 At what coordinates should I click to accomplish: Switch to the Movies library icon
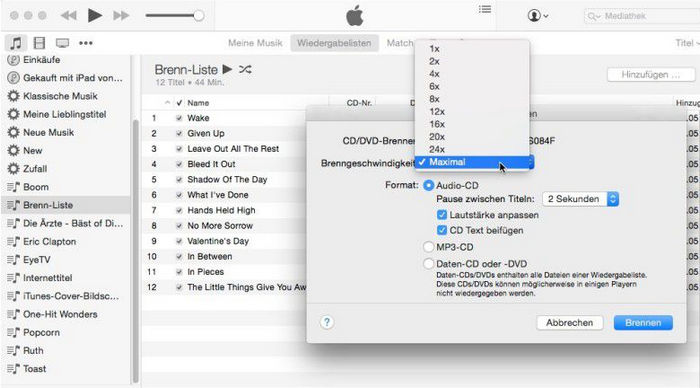coord(39,43)
